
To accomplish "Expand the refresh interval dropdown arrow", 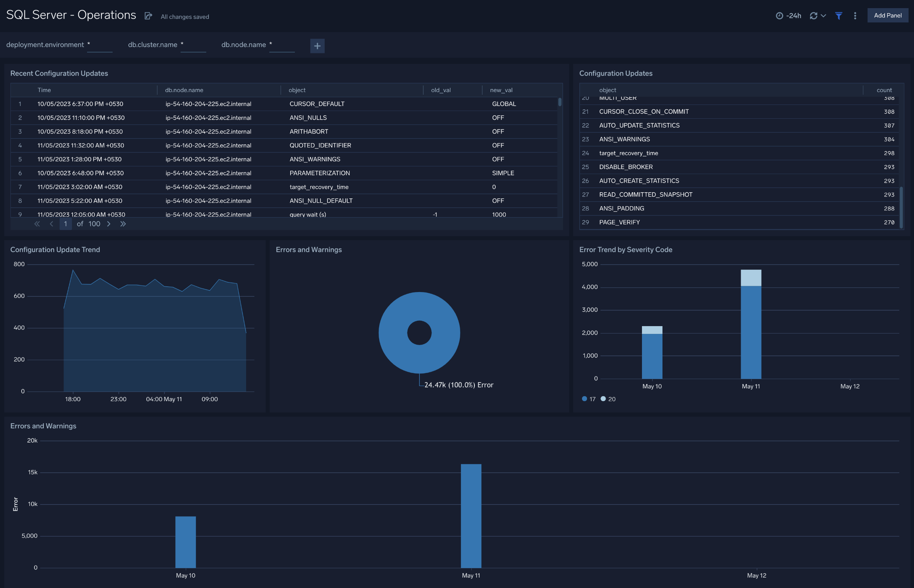I will [823, 16].
